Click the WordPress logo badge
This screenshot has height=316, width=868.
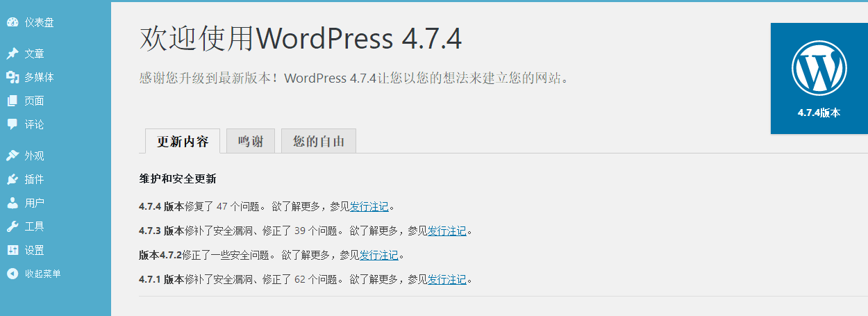(819, 67)
